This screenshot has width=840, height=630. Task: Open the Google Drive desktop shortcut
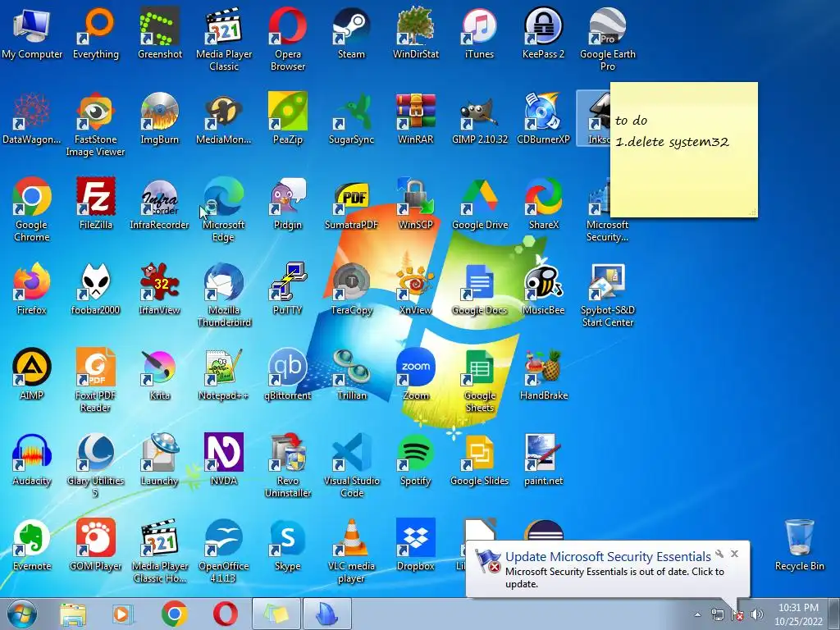479,203
